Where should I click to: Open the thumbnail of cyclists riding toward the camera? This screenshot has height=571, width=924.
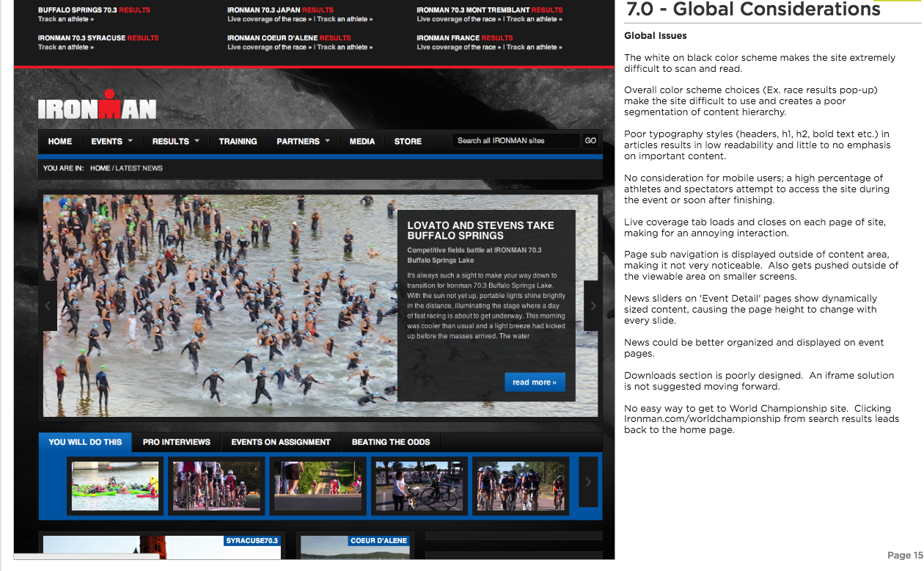click(x=521, y=486)
